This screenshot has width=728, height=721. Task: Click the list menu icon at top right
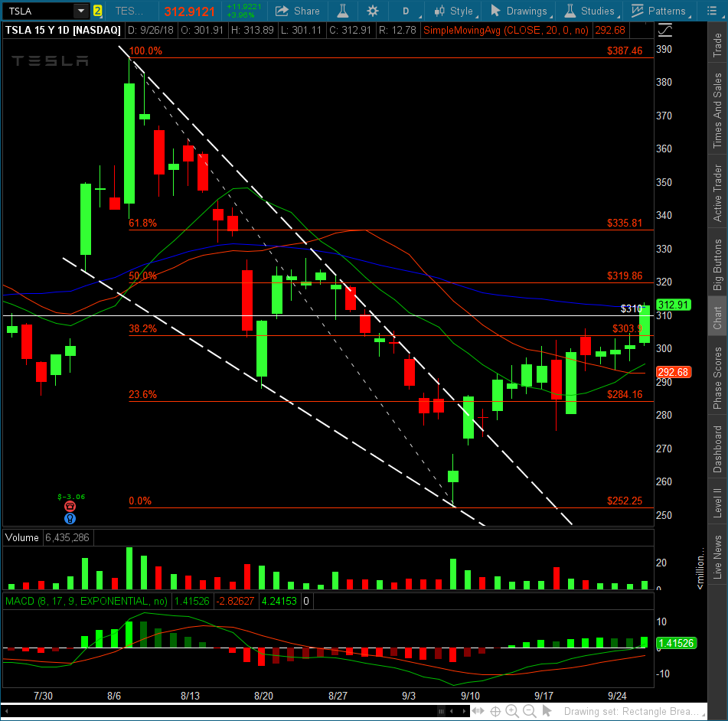click(x=712, y=11)
